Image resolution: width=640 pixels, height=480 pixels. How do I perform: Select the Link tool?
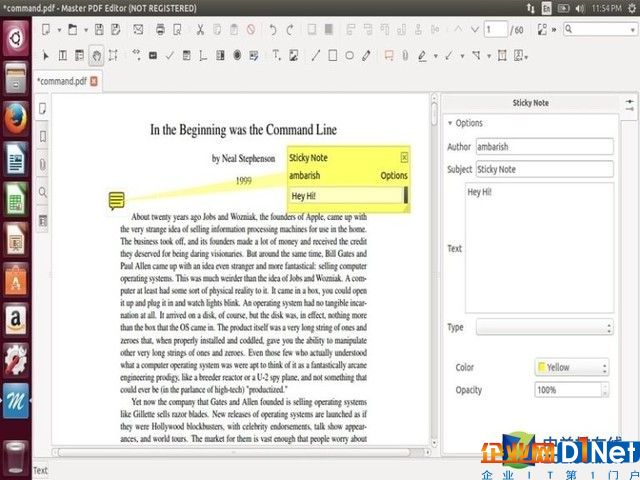136,55
